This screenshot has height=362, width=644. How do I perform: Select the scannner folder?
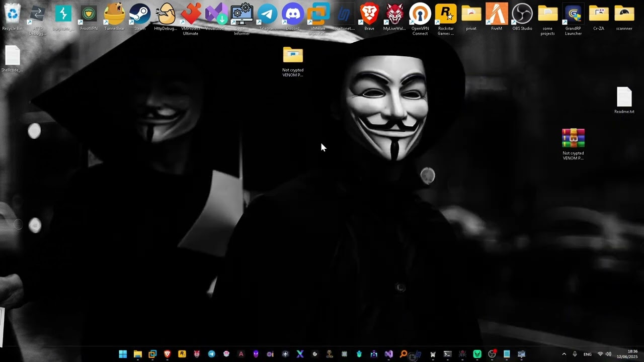point(624,17)
